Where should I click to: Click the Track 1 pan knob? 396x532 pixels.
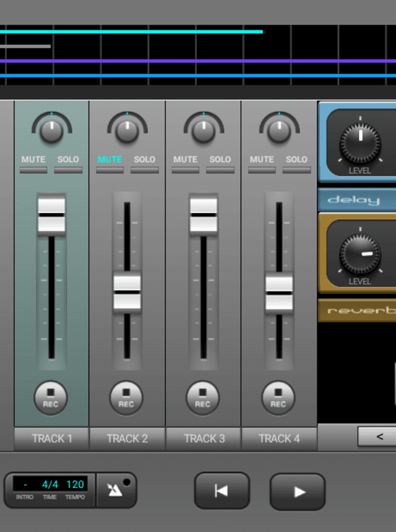(51, 130)
